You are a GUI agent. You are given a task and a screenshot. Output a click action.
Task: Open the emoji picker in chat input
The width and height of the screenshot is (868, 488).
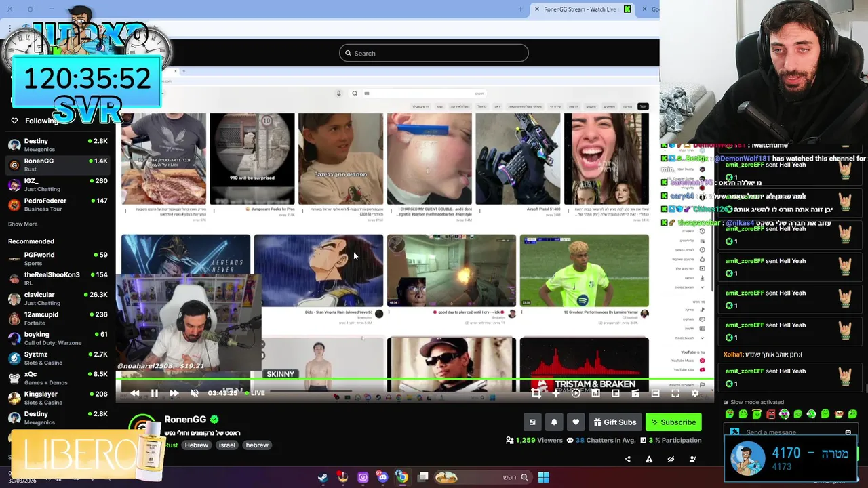click(848, 432)
